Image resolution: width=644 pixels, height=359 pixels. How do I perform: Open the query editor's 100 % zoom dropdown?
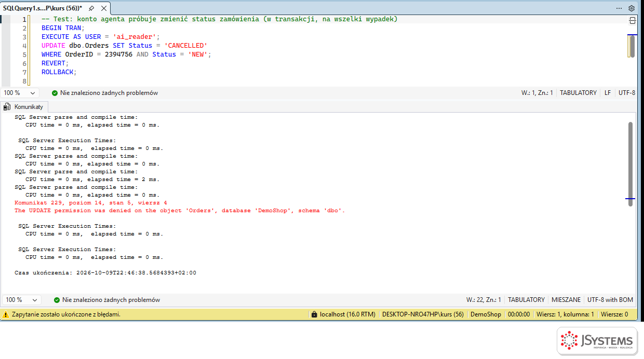21,93
